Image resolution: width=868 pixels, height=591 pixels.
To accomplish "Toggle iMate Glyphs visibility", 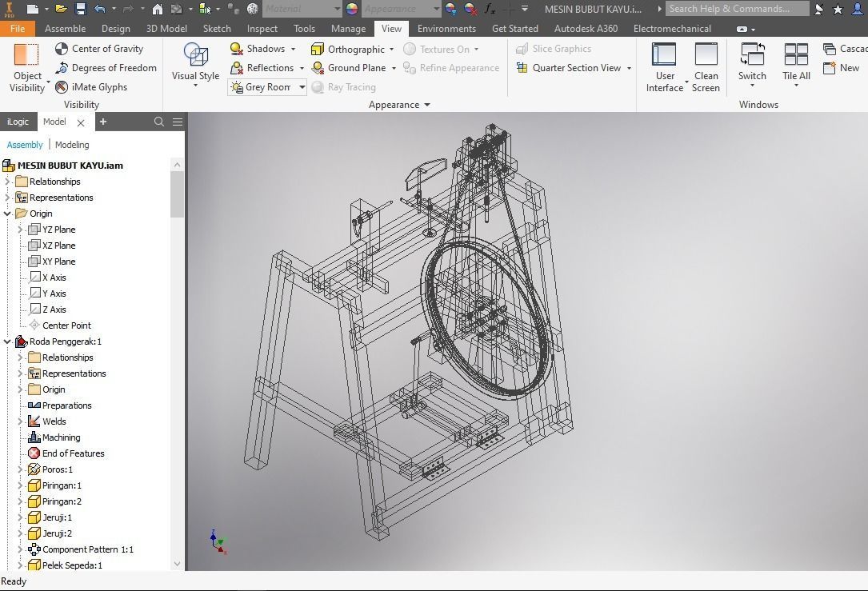I will 91,87.
